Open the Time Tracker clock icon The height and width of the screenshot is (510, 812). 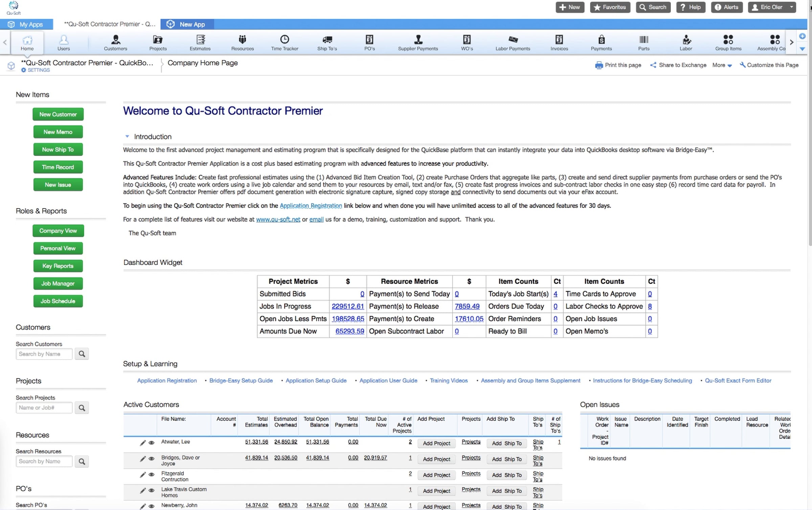pos(285,40)
